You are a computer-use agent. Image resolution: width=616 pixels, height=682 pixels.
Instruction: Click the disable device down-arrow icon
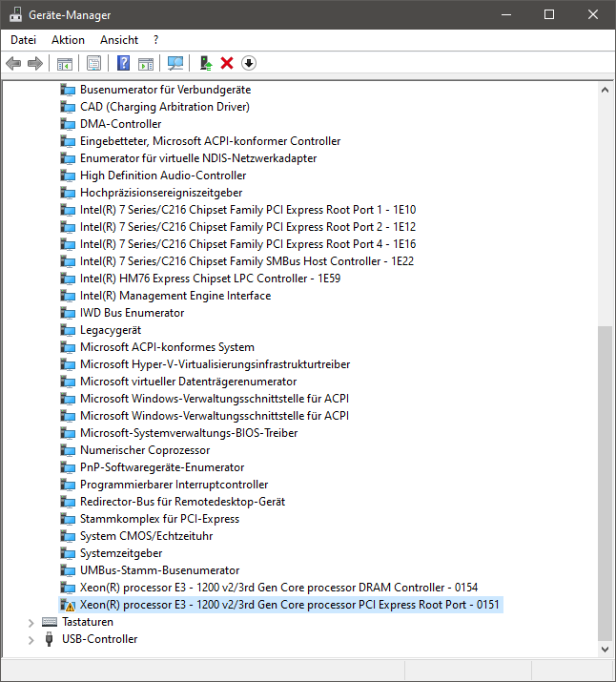coord(249,64)
